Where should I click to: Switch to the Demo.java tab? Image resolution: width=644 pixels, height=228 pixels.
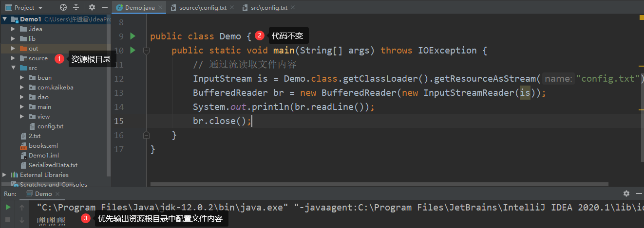tap(138, 8)
